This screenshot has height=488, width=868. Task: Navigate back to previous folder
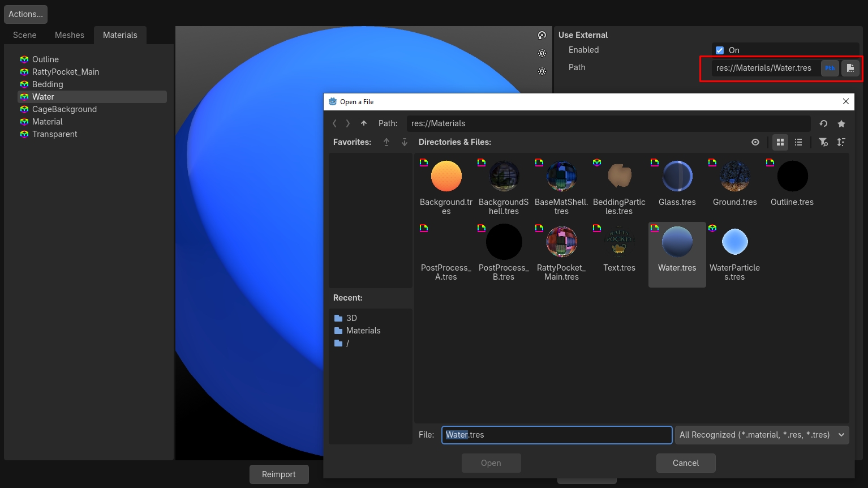coord(334,123)
